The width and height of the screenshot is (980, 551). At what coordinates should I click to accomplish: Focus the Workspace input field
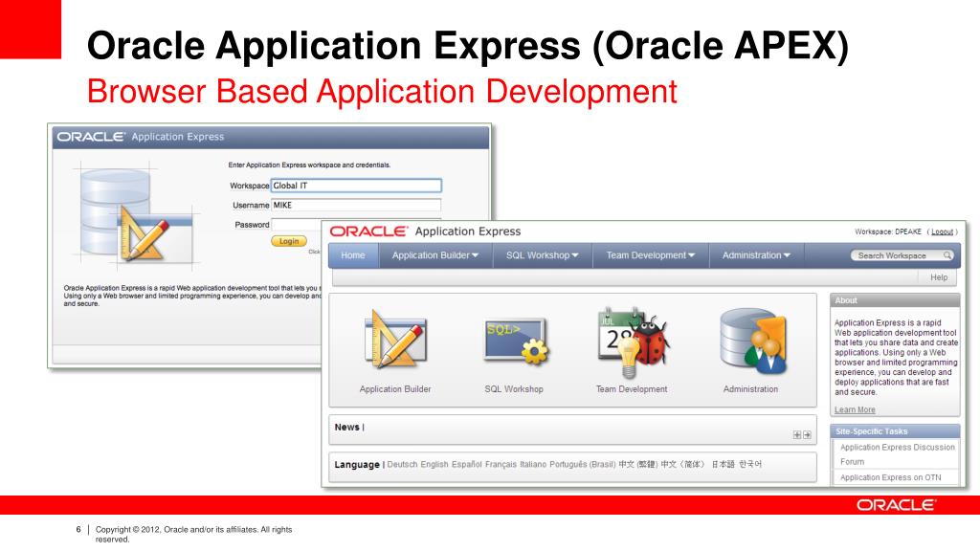pos(356,186)
